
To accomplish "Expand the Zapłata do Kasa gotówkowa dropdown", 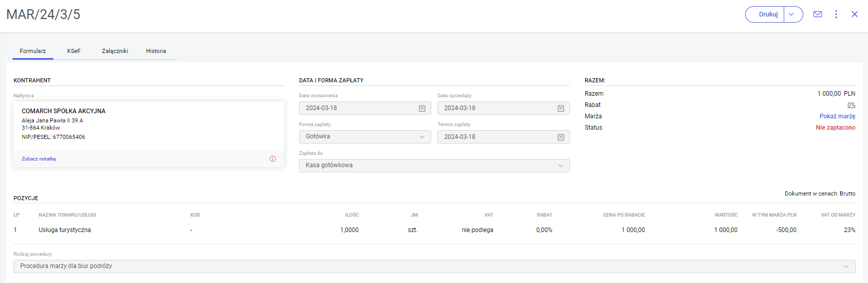I will (434, 166).
